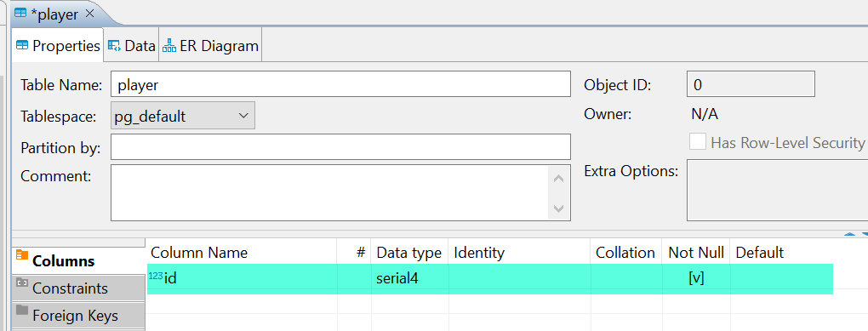Screen dimensions: 868x331
Task: Click the Object ID field
Action: coord(750,84)
